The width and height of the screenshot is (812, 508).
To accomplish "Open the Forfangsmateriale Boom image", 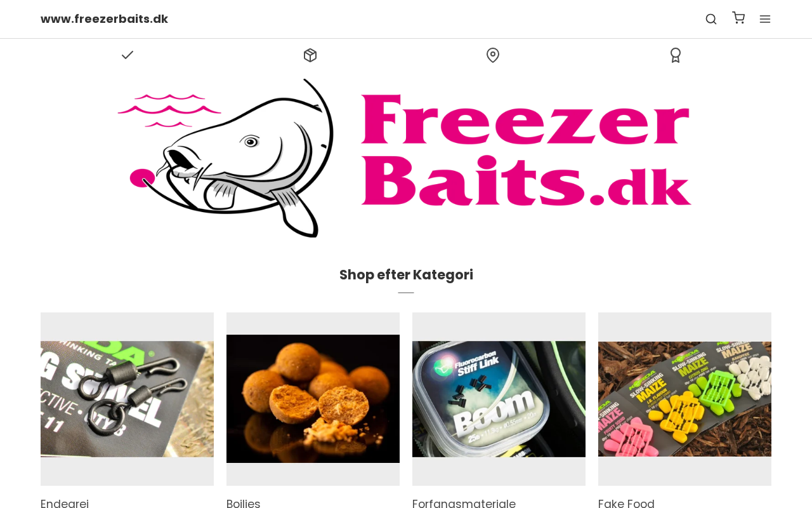I will click(x=499, y=399).
